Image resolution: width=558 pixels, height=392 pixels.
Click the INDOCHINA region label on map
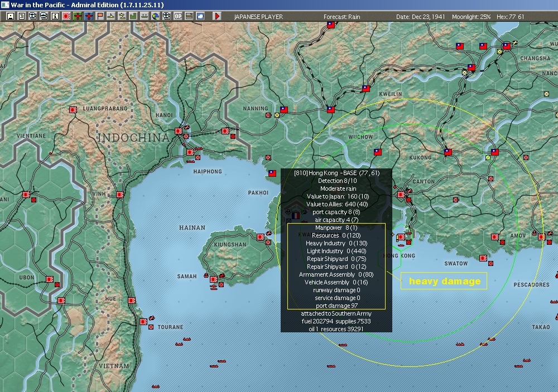[x=133, y=138]
